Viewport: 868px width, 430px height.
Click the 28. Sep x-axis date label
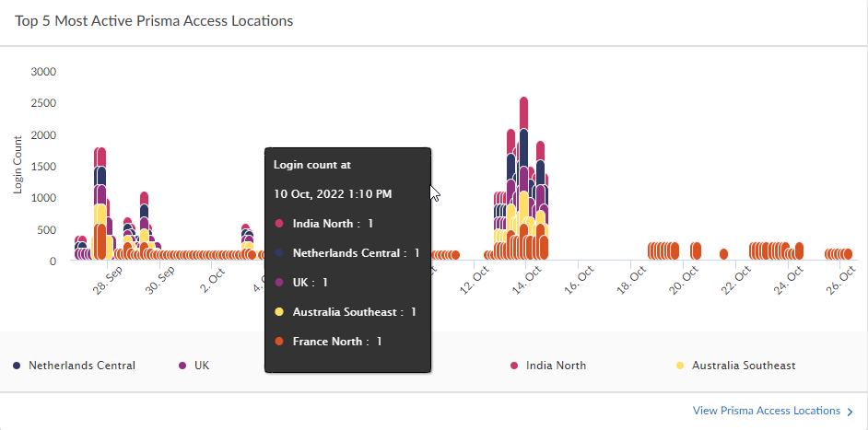click(x=108, y=281)
